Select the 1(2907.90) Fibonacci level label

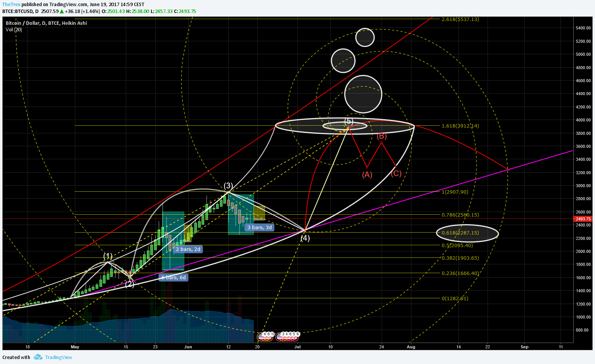tap(455, 192)
